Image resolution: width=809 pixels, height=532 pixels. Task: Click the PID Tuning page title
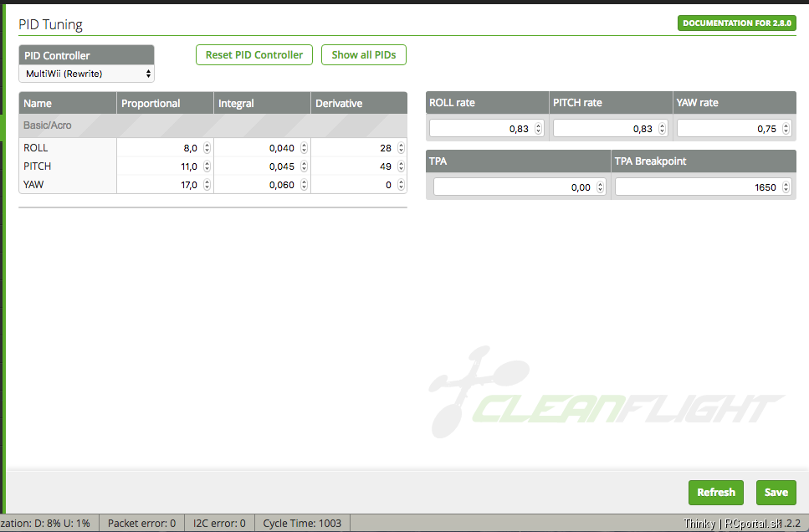click(50, 24)
